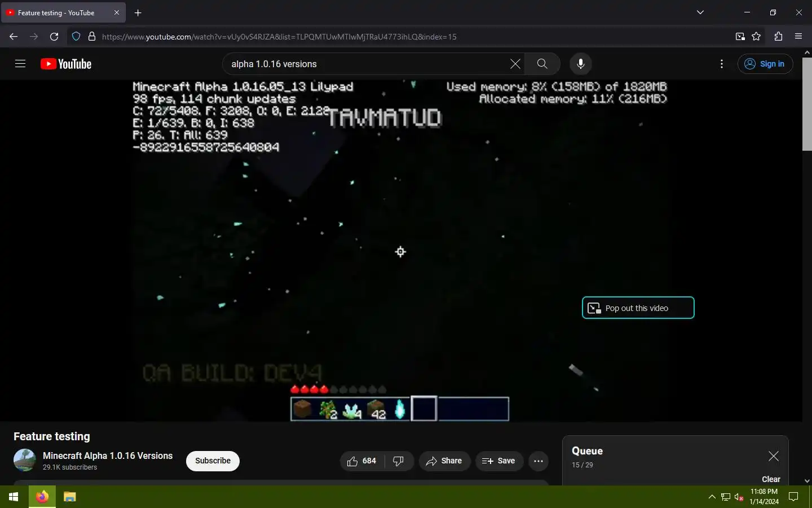The width and height of the screenshot is (812, 508).
Task: Subscribe to Minecraft Alpha 1.0.16 Versions
Action: 213,461
